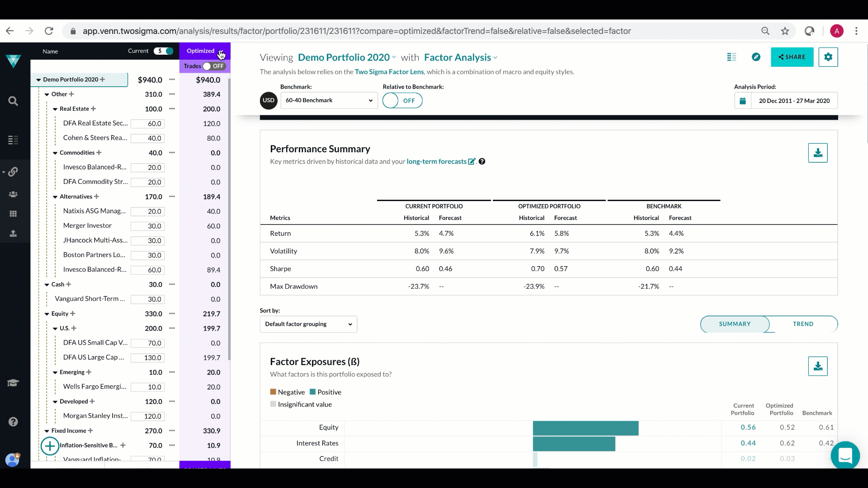
Task: Toggle the Trades switch
Action: (214, 66)
